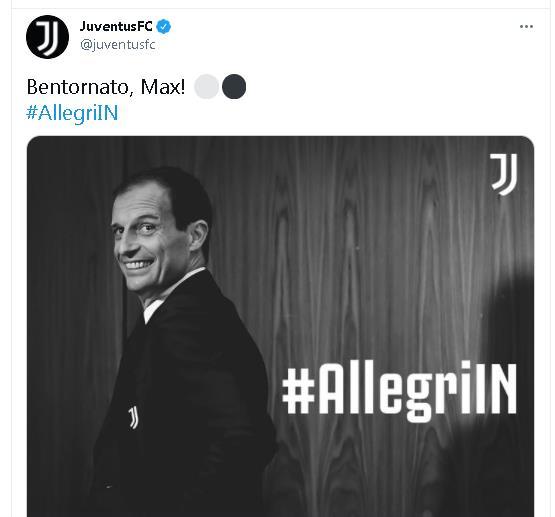The image size is (555, 517).
Task: Click the Juventus crest on the jacket
Action: [133, 418]
